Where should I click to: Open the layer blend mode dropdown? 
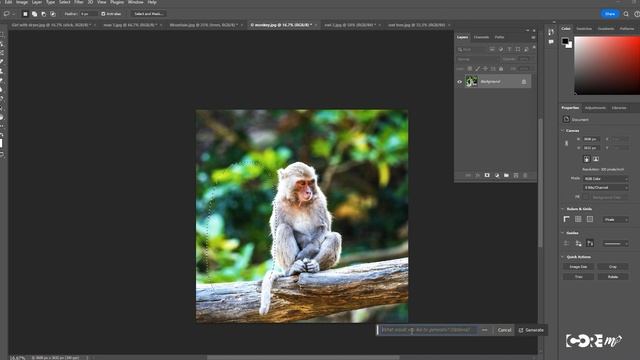click(x=477, y=59)
